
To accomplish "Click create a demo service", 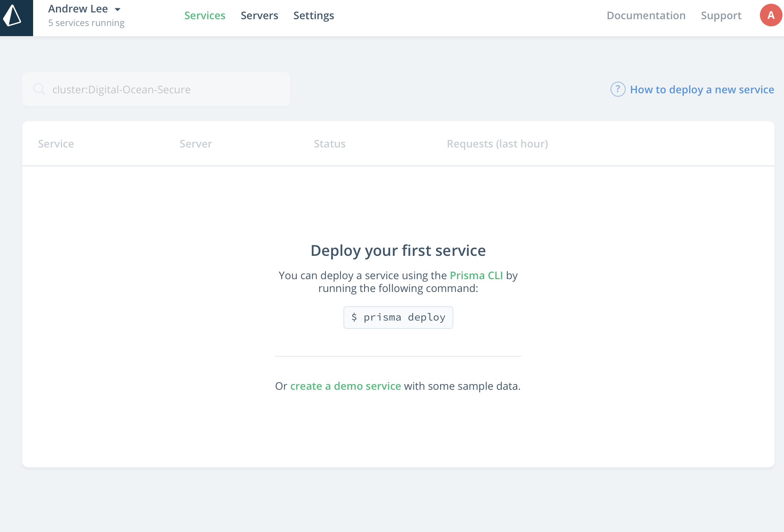I will click(345, 386).
